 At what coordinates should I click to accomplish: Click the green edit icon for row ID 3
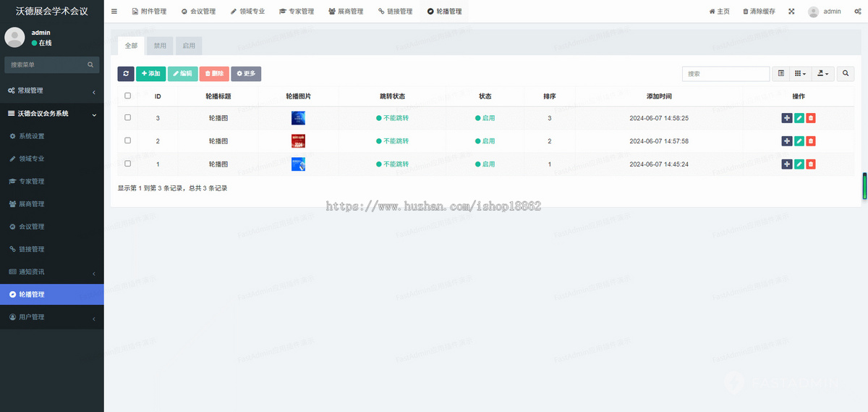coord(799,118)
